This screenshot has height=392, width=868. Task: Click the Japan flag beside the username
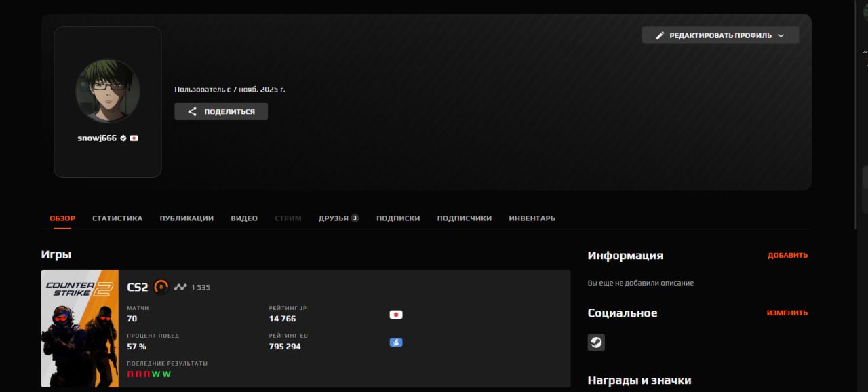[x=134, y=138]
